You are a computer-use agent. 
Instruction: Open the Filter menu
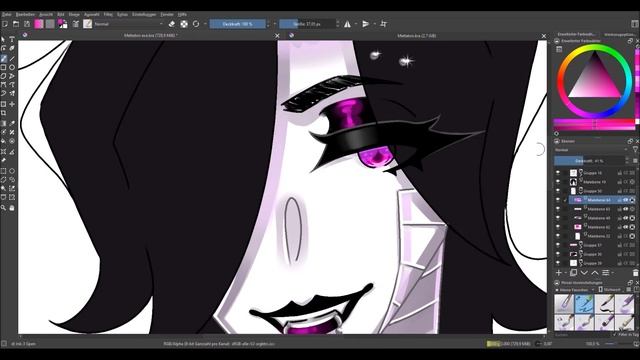click(x=108, y=14)
